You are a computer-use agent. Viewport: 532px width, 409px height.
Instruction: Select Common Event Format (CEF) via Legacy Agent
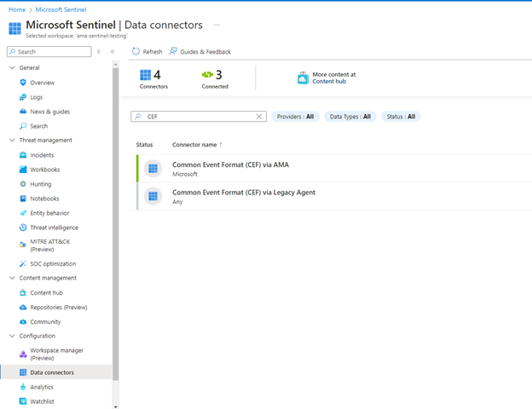click(244, 193)
